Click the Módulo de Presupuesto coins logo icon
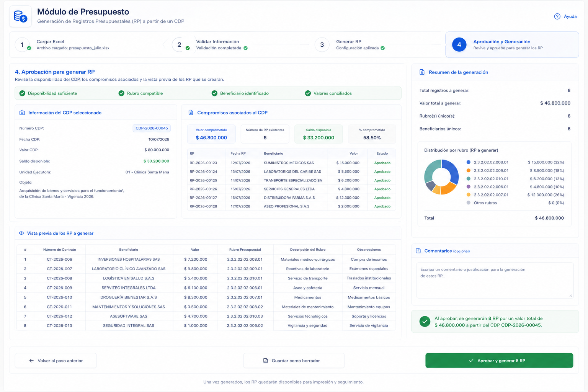This screenshot has height=392, width=588. tap(20, 16)
